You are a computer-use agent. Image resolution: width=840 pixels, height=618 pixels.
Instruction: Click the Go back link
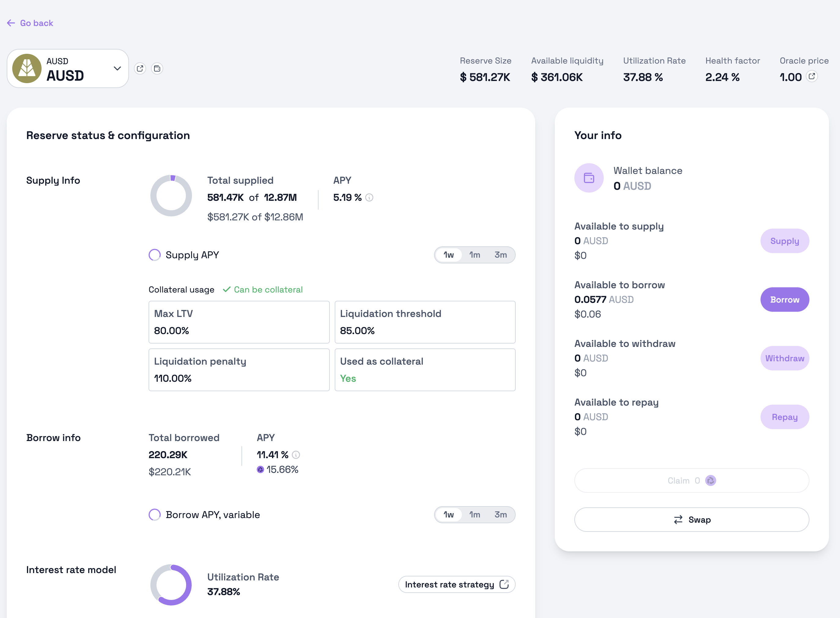[36, 23]
